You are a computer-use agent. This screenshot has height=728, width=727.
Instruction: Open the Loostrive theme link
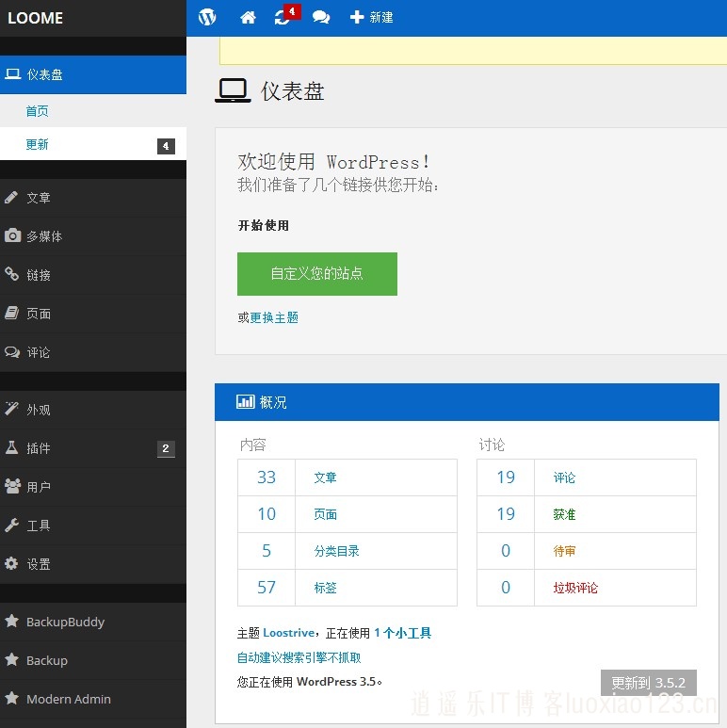289,634
